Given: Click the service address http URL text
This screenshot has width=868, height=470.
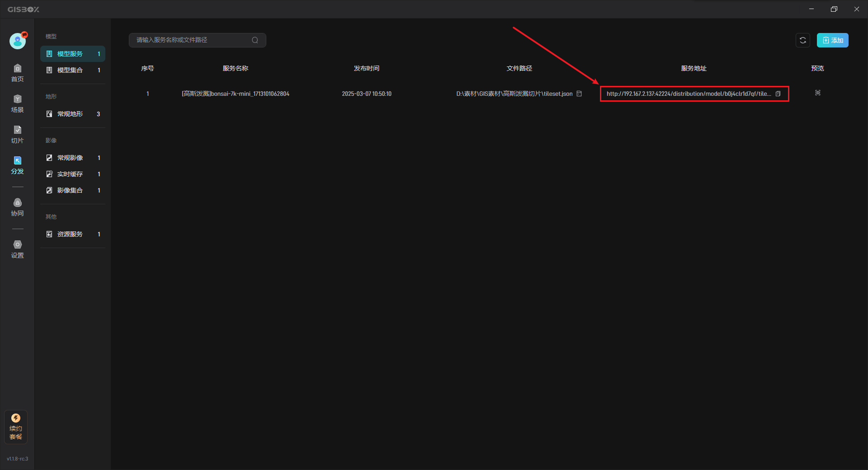Looking at the screenshot, I should [x=689, y=94].
